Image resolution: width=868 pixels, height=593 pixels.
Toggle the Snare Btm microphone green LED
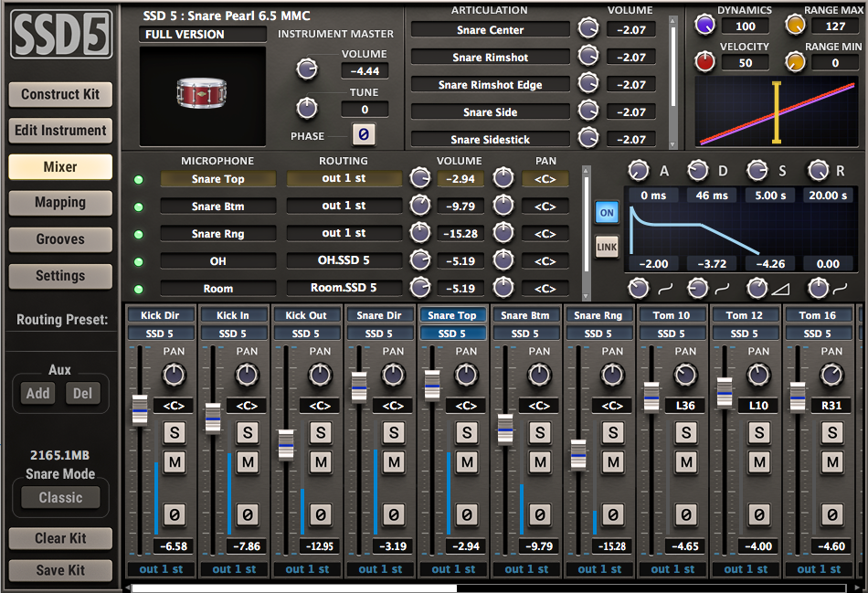click(x=138, y=207)
